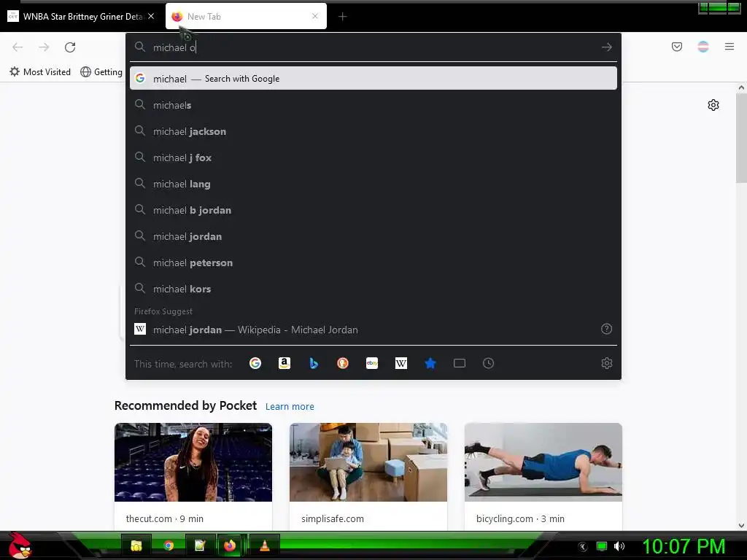Search this time with Bing icon
This screenshot has width=747, height=560.
point(314,363)
